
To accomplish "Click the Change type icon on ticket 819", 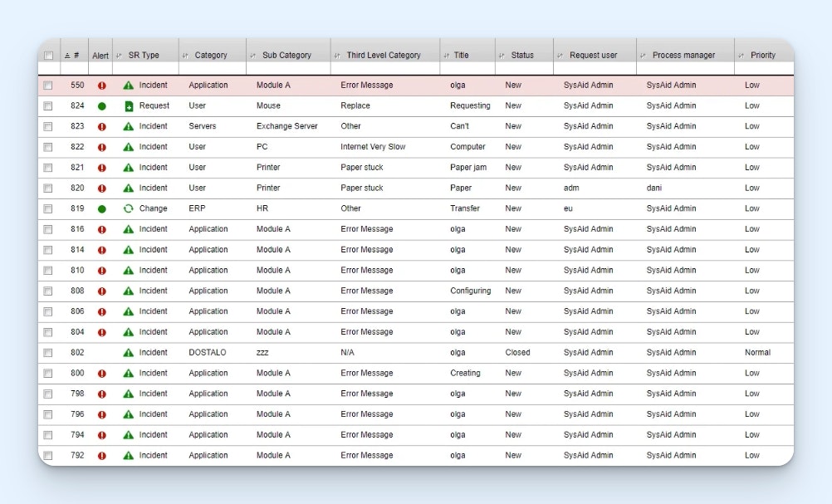I will [129, 208].
